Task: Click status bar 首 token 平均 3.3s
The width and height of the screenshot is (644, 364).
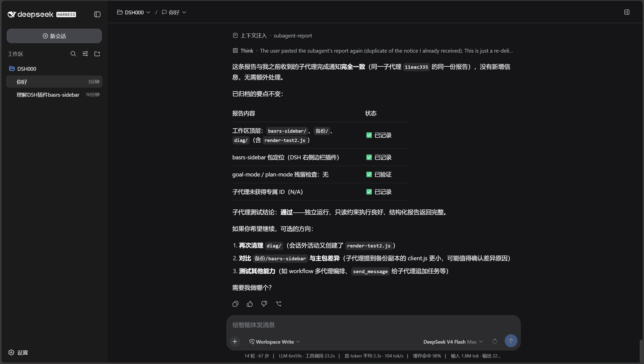Action: (363, 356)
